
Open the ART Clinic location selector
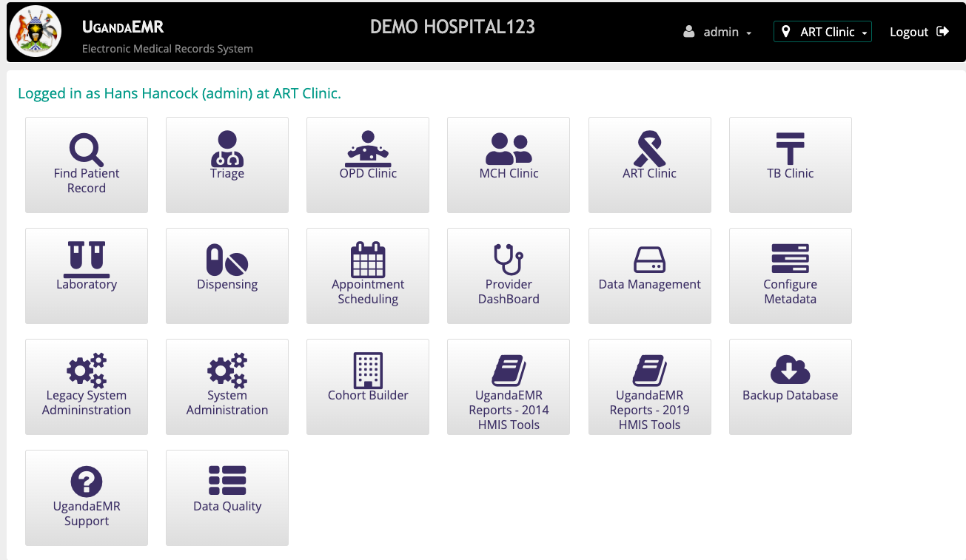coord(822,32)
